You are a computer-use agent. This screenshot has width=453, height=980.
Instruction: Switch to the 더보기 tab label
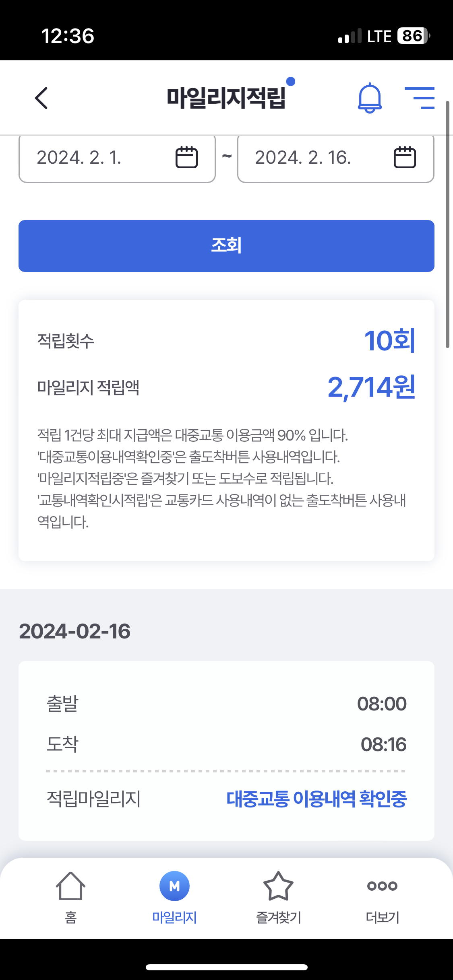click(x=382, y=918)
